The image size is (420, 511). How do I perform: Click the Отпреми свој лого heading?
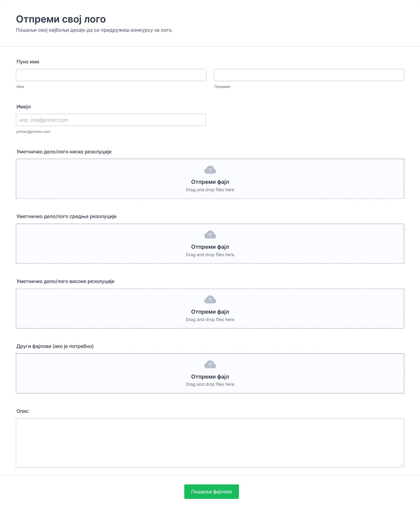click(x=61, y=19)
